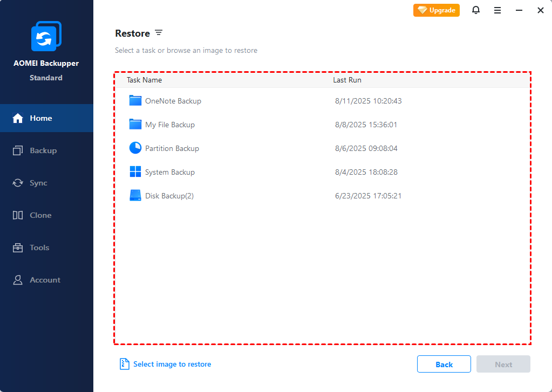This screenshot has height=392, width=552.
Task: Click the diamond icon on the Upgrade button
Action: [x=422, y=10]
